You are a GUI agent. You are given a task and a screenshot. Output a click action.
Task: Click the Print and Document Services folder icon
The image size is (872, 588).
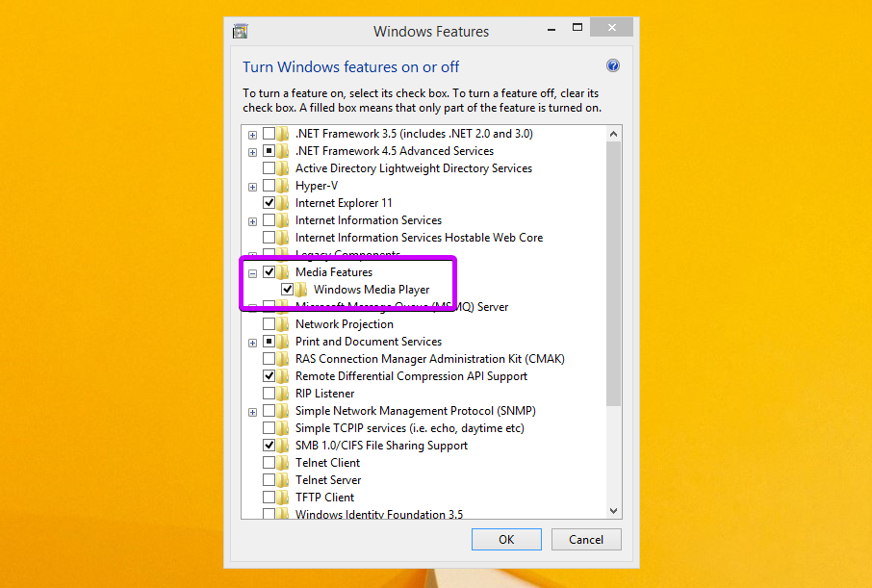pyautogui.click(x=283, y=342)
